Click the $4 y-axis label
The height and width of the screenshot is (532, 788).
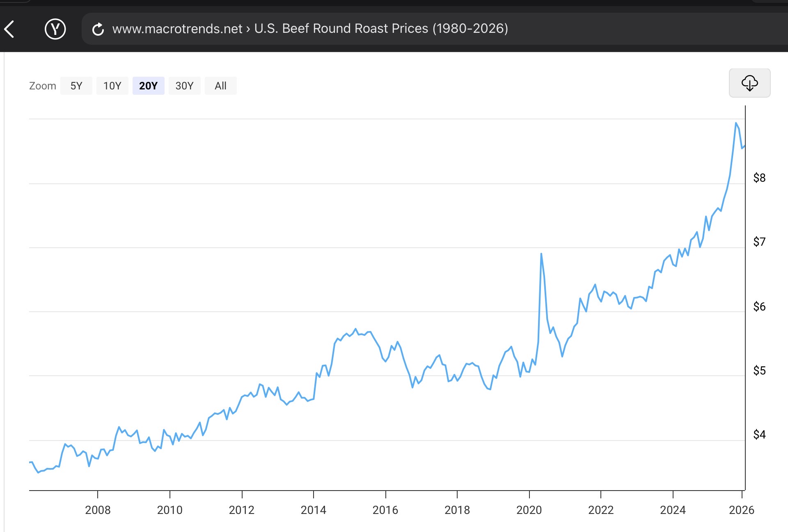[759, 434]
